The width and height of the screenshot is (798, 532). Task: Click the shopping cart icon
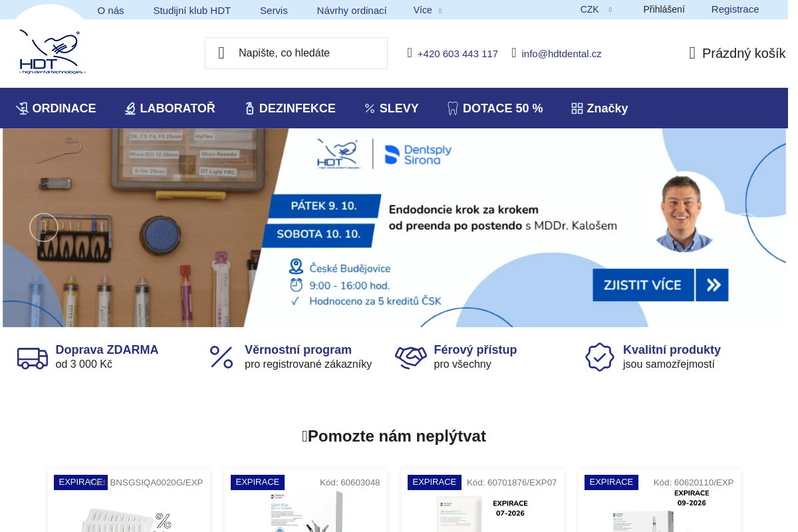(x=692, y=53)
